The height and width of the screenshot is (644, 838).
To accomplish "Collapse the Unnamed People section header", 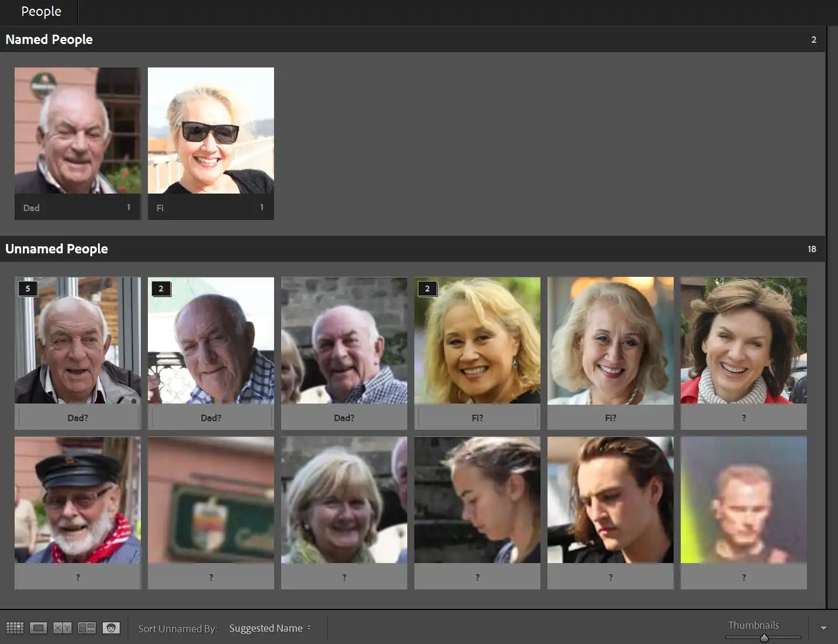I will (56, 249).
